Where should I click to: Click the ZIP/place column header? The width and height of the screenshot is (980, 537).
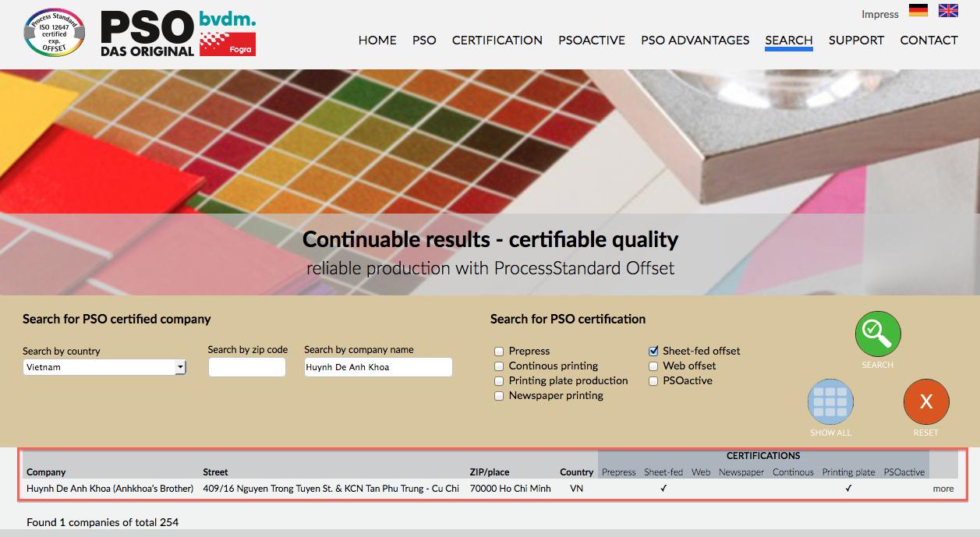point(490,472)
